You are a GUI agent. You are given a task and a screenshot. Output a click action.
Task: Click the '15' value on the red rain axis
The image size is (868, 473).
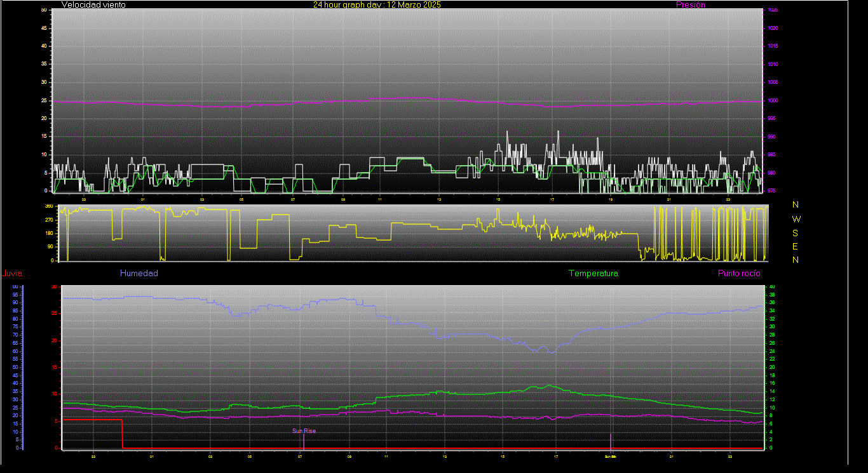[56, 367]
